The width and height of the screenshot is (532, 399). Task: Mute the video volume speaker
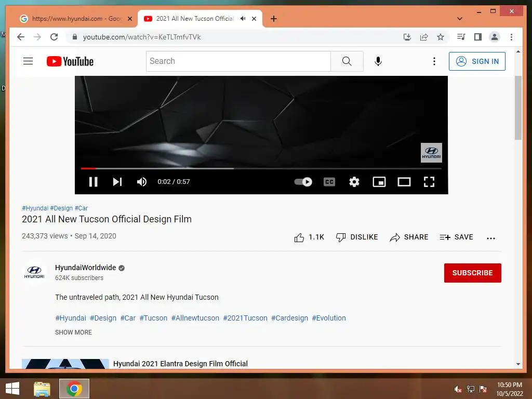[x=142, y=182]
